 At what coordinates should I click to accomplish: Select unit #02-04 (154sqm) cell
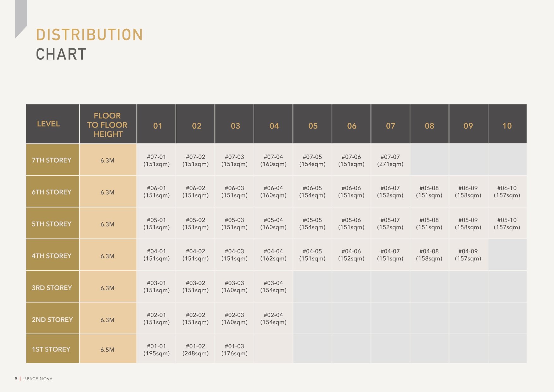coord(274,318)
